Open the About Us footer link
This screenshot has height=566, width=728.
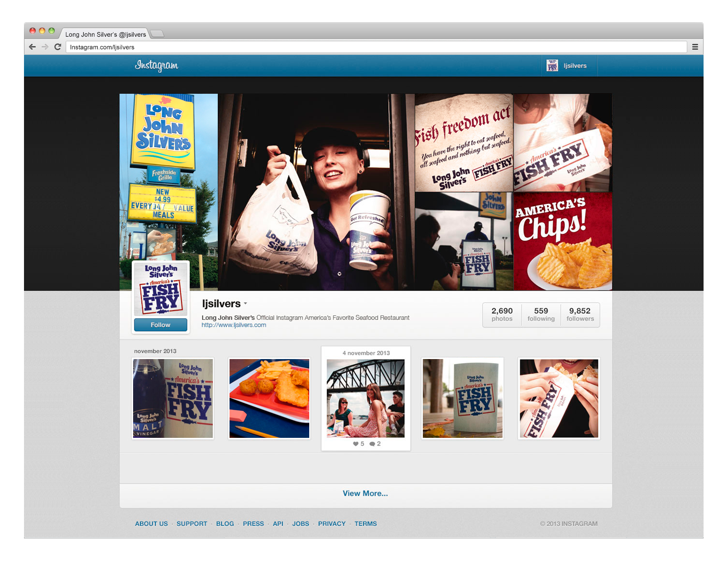click(x=151, y=523)
